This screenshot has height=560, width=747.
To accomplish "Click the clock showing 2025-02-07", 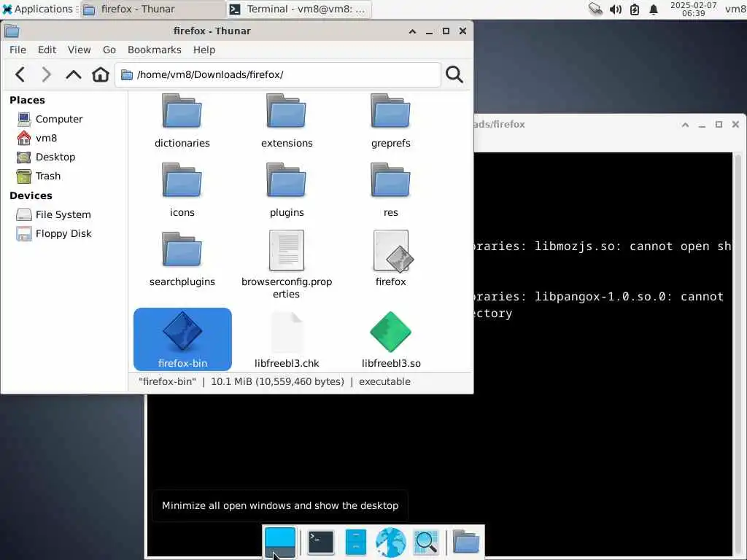I will pos(693,9).
